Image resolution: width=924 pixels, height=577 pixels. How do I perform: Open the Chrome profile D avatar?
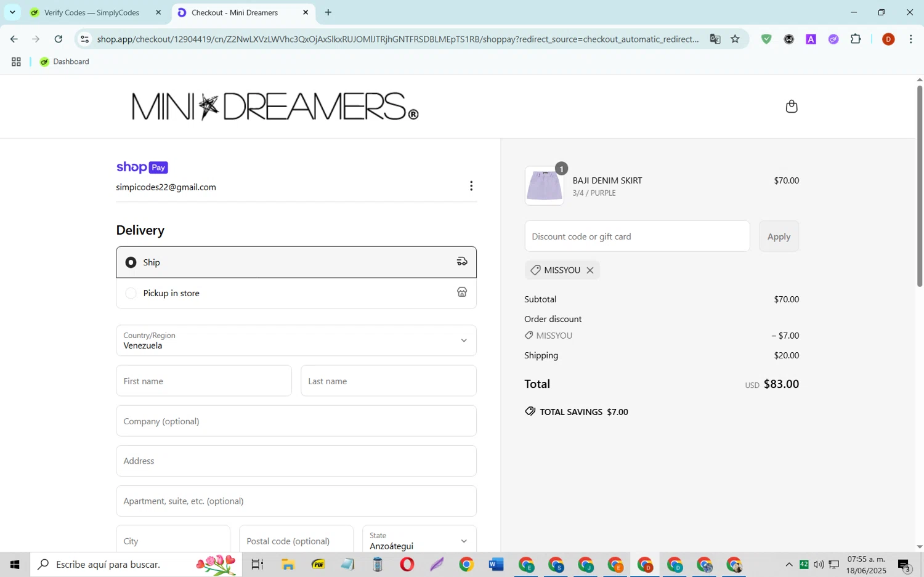(x=888, y=39)
